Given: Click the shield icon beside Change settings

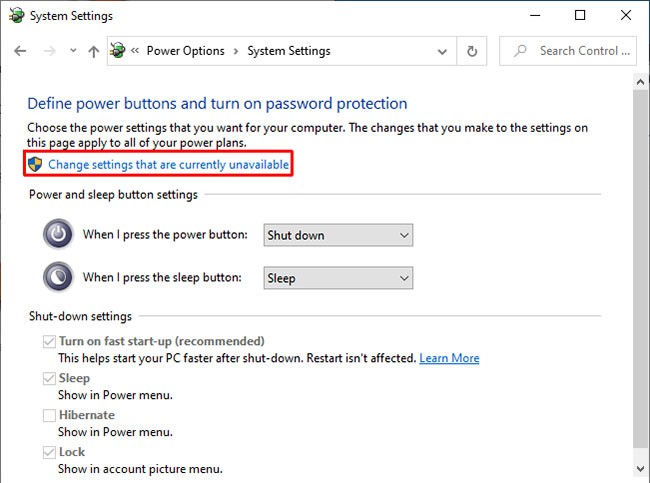Looking at the screenshot, I should 36,164.
